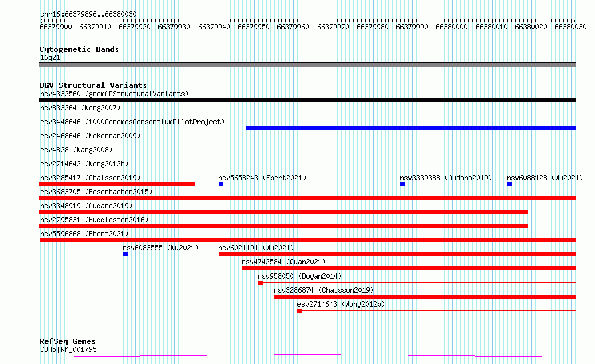Click ruler position 66380030
Image resolution: width=595 pixels, height=364 pixels.
coord(570,27)
